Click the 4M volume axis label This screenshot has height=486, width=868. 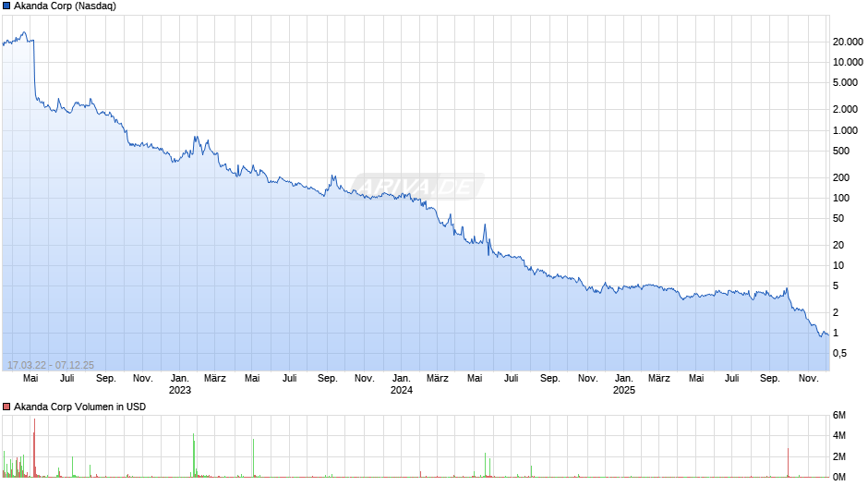tap(839, 435)
